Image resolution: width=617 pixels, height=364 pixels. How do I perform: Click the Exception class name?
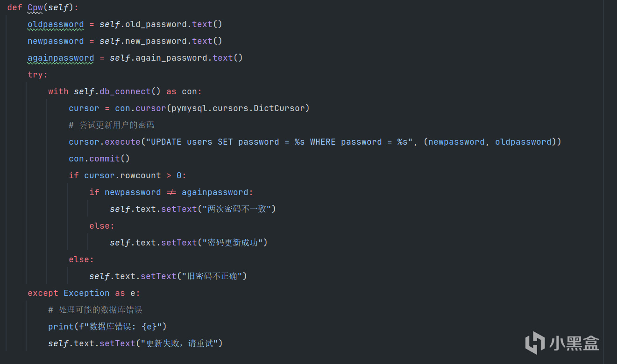(x=86, y=293)
